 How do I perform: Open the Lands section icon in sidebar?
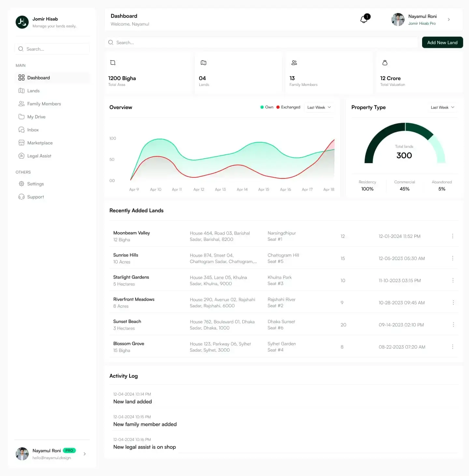(21, 91)
